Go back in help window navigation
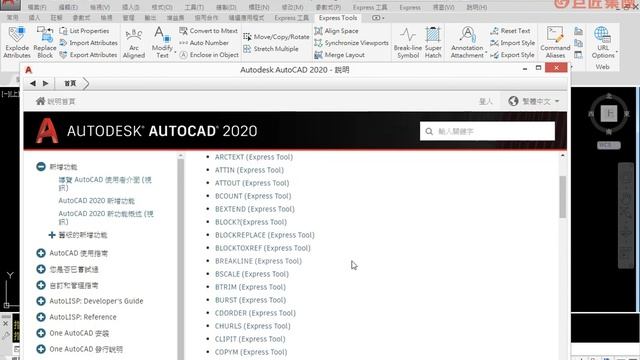This screenshot has height=360, width=640. pyautogui.click(x=33, y=83)
